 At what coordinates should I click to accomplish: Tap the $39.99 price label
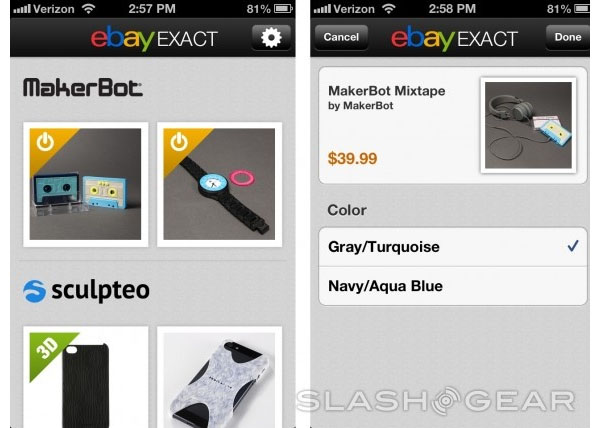352,158
